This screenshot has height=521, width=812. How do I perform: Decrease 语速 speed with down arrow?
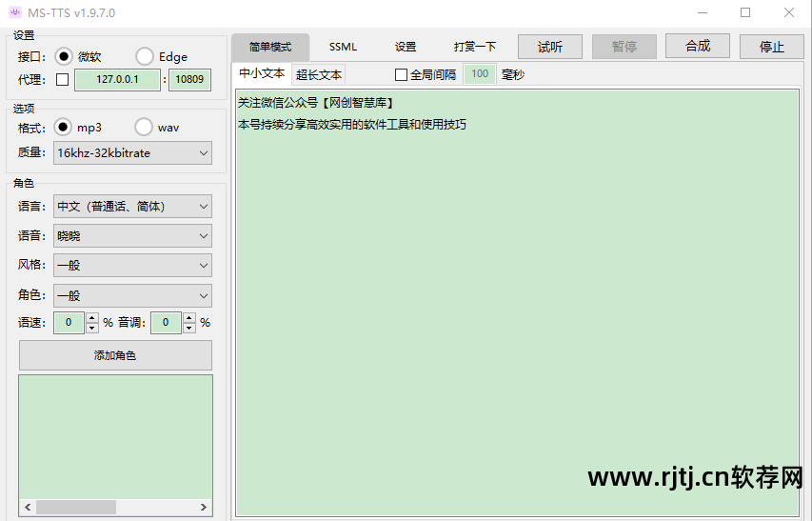tap(92, 328)
